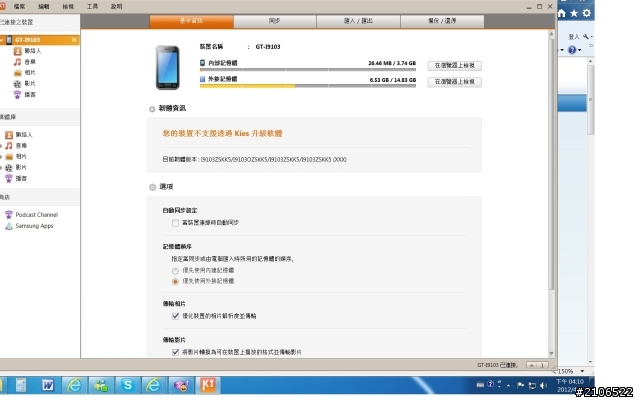Open Microsoft Word from the taskbar
Screen dimensions: 640x400
click(48, 385)
